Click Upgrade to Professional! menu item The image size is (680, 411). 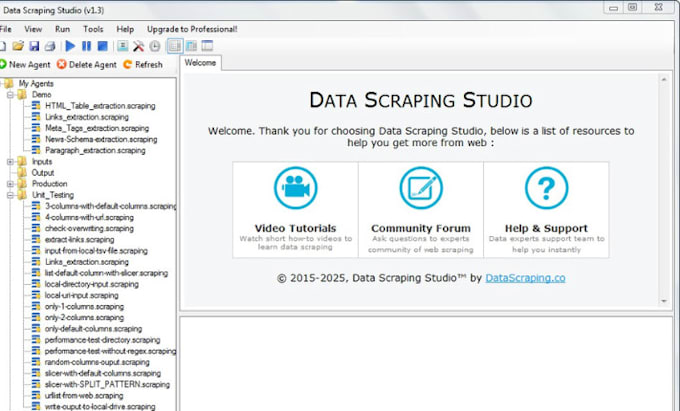(192, 29)
